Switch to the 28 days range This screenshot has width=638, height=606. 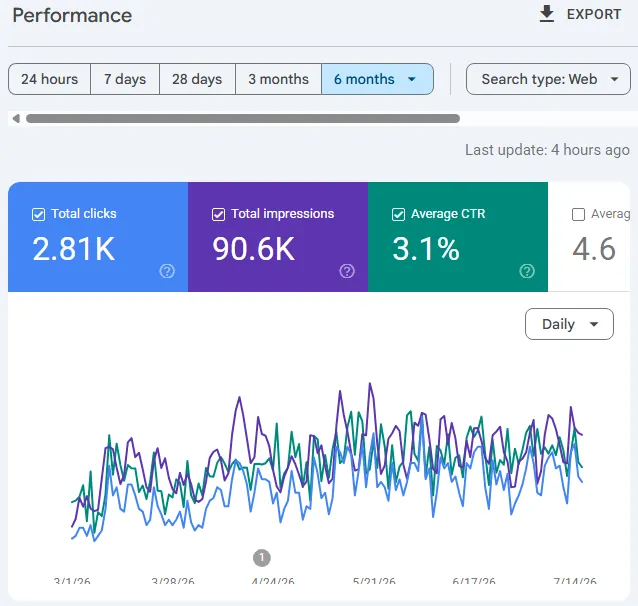pyautogui.click(x=197, y=79)
